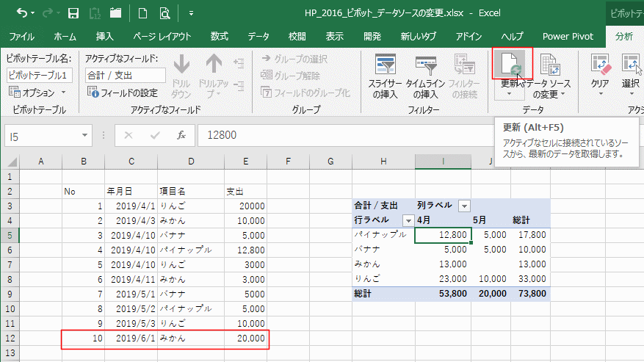This screenshot has height=362, width=644.
Task: Switch to the 挿入 tab
Action: coord(105,37)
